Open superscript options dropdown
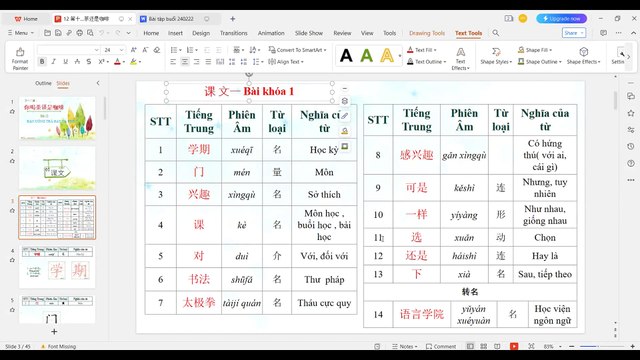Screen dimensions: 640x360 click(x=107, y=62)
